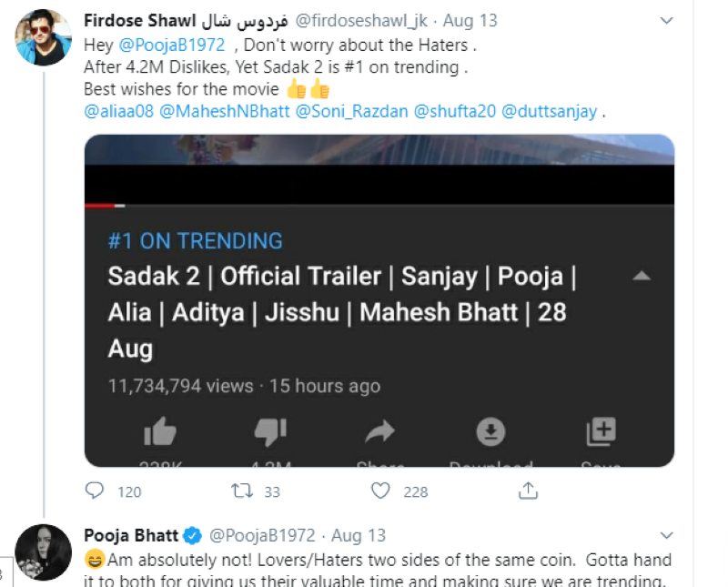The image size is (728, 587).
Task: Click Firdose Shawl's profile picture
Action: click(x=44, y=37)
